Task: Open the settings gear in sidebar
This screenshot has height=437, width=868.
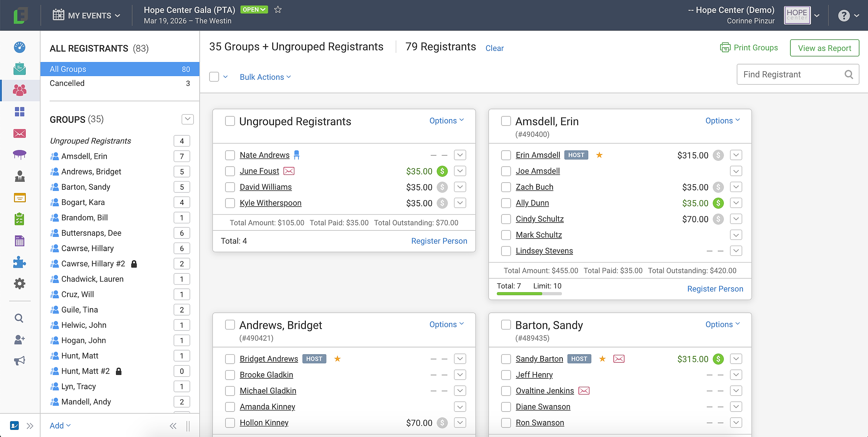Action: [19, 284]
